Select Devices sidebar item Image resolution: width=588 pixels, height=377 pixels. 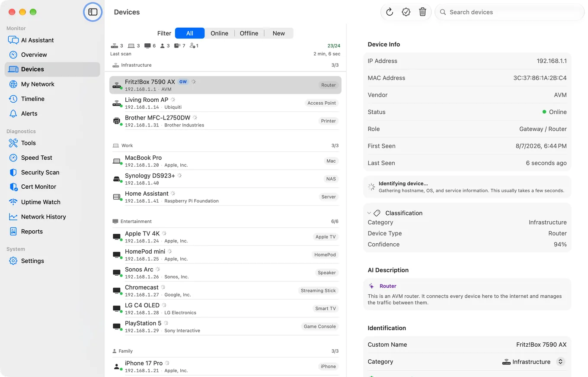[x=52, y=69]
